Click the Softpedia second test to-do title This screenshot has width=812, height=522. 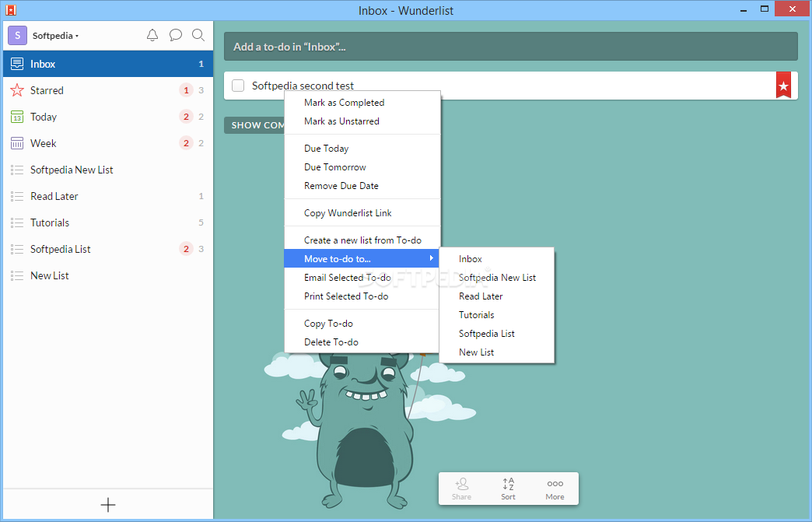(x=303, y=86)
